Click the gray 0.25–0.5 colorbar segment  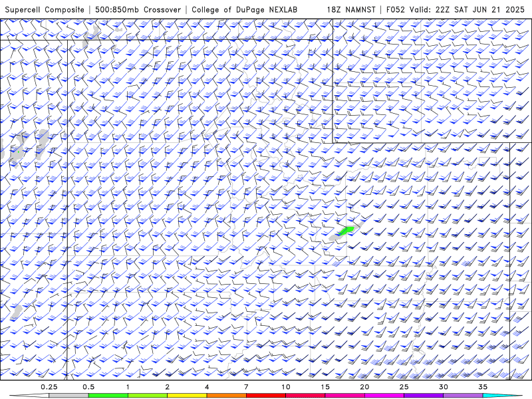point(68,396)
